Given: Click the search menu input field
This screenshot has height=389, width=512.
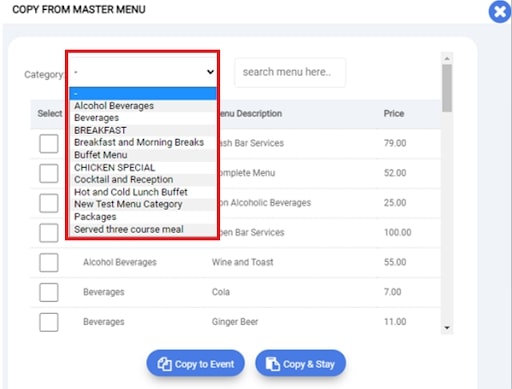Looking at the screenshot, I should 290,72.
